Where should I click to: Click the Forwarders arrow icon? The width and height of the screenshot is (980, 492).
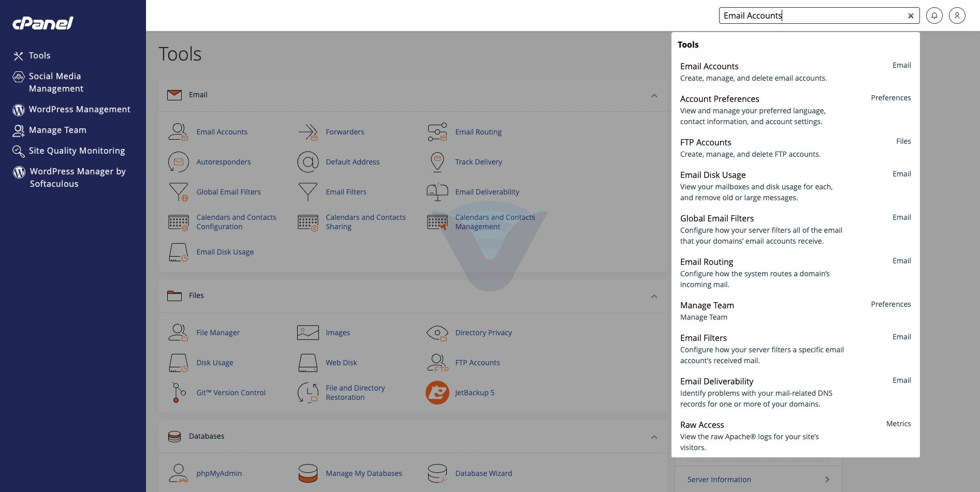pos(308,132)
